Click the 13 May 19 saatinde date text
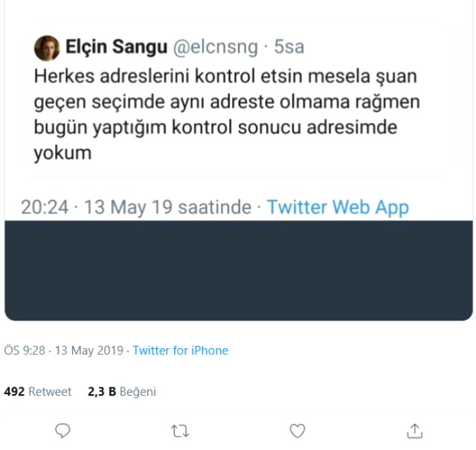The height and width of the screenshot is (450, 476). pos(167,207)
